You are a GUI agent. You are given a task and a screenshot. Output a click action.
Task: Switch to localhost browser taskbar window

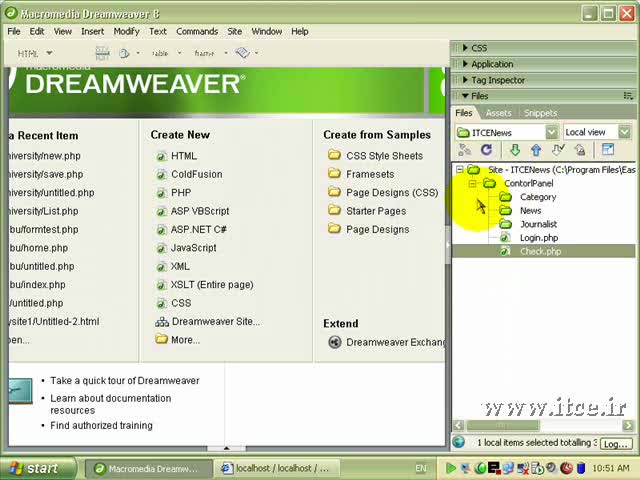coord(280,468)
